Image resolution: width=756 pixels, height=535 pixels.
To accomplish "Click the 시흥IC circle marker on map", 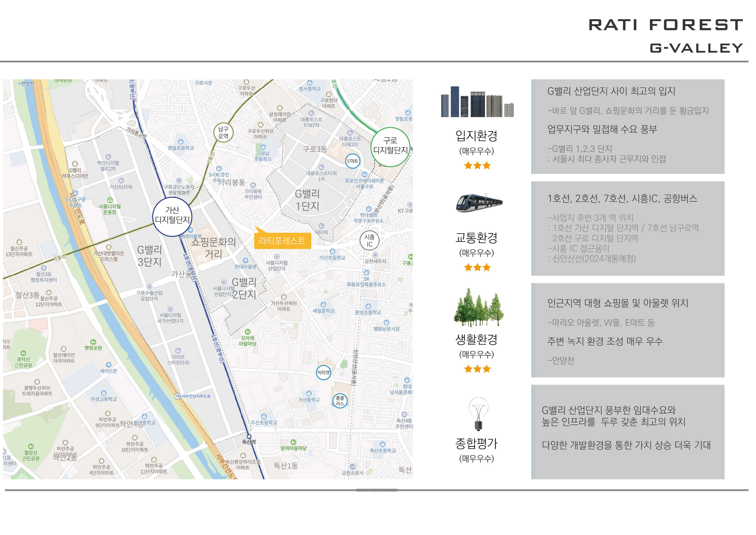I will tap(369, 240).
